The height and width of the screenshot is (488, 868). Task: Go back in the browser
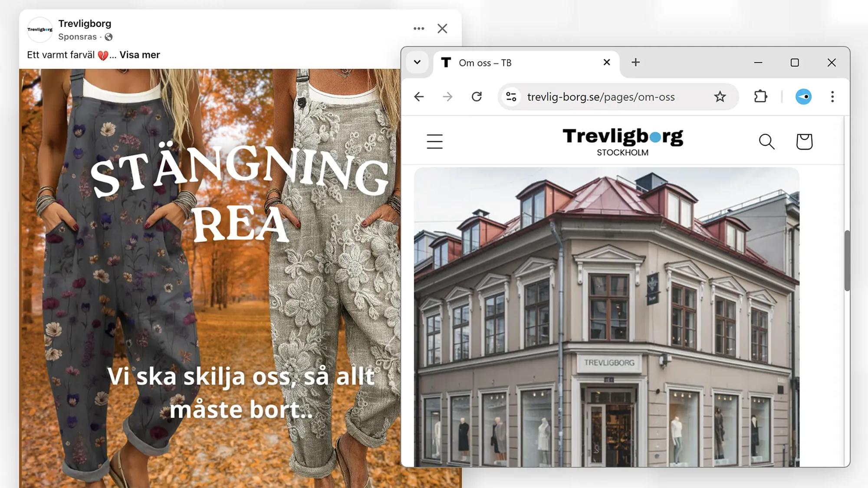(419, 97)
